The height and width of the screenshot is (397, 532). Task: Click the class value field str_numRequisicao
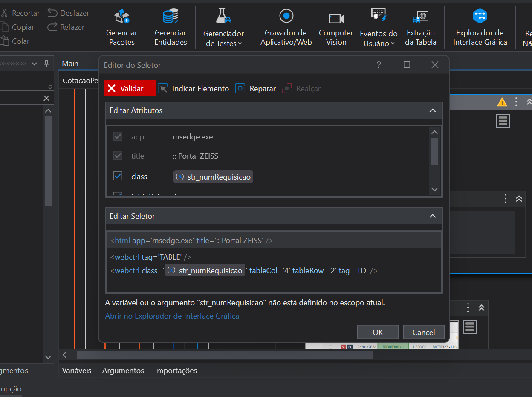pyautogui.click(x=214, y=177)
